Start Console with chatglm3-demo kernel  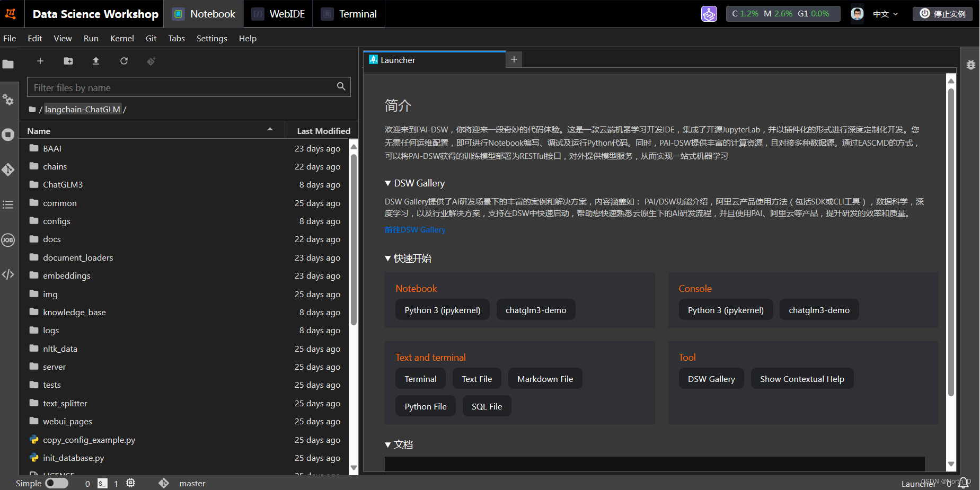[x=819, y=310]
